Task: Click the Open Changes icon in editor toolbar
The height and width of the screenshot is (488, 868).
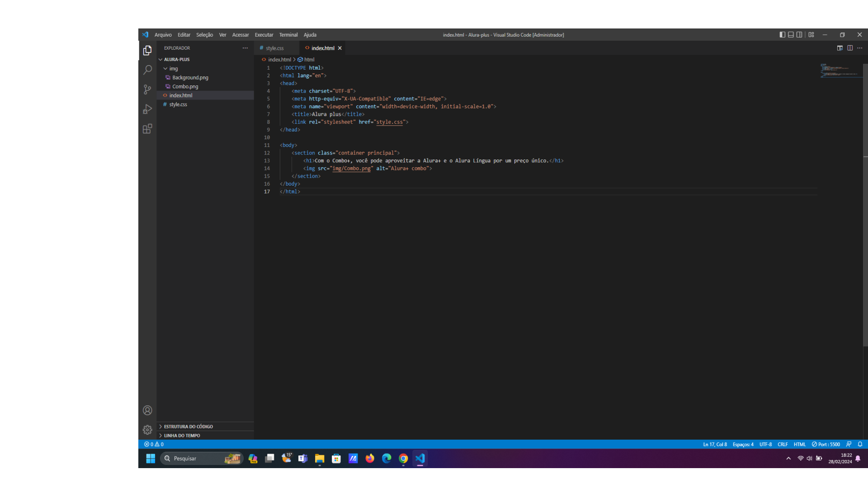Action: [840, 48]
